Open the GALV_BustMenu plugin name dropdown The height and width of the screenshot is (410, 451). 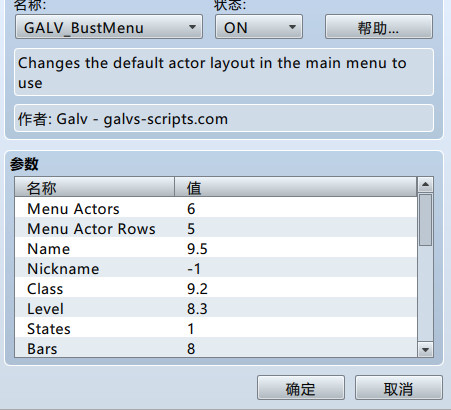tap(109, 27)
